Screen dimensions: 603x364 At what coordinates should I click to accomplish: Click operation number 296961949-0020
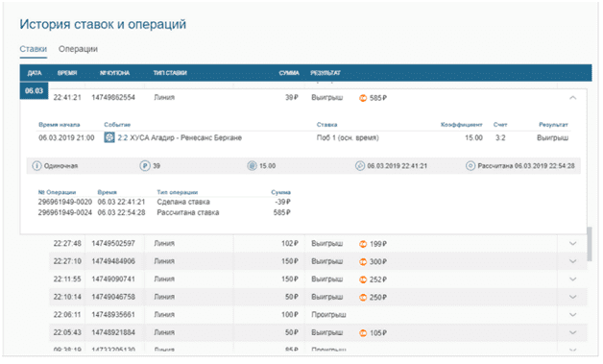(x=65, y=202)
